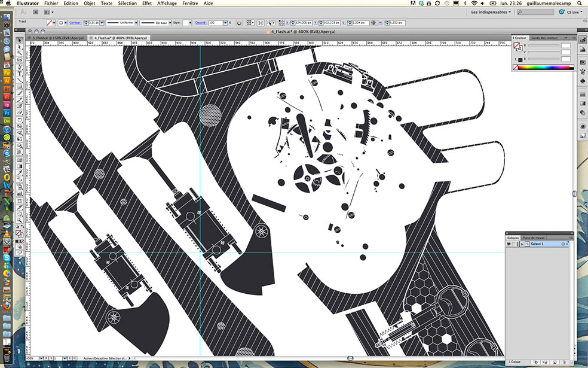Switch to the 5_Flash.ai document tab
588x368 pixels.
(57, 37)
